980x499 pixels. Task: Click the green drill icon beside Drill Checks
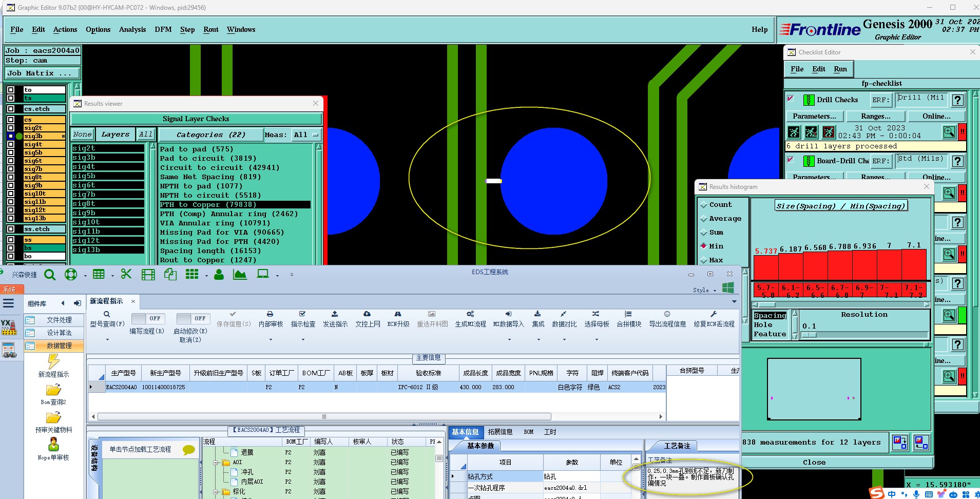[x=809, y=100]
